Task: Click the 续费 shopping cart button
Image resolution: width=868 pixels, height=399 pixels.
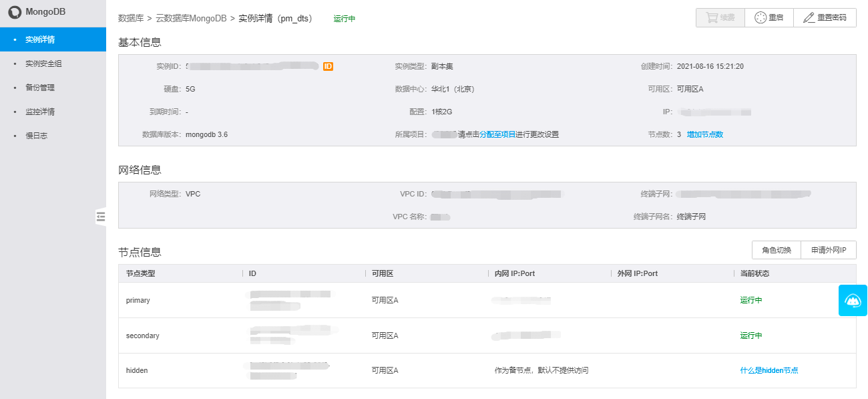Action: [720, 18]
